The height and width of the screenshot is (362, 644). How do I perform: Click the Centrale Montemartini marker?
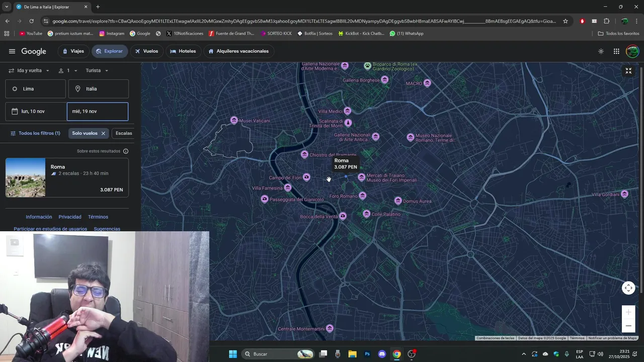point(330,329)
